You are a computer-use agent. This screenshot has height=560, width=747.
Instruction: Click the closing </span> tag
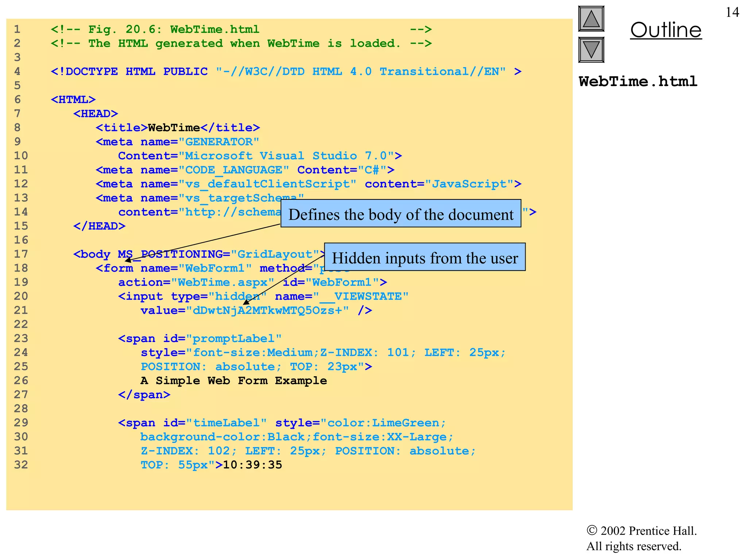click(x=144, y=395)
